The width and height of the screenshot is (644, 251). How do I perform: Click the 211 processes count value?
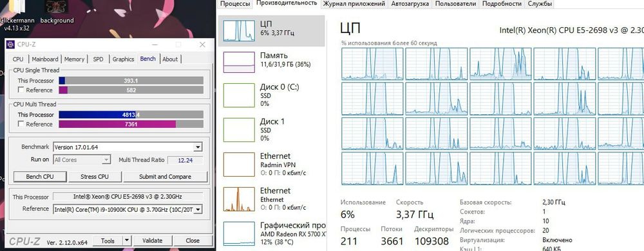(x=349, y=241)
